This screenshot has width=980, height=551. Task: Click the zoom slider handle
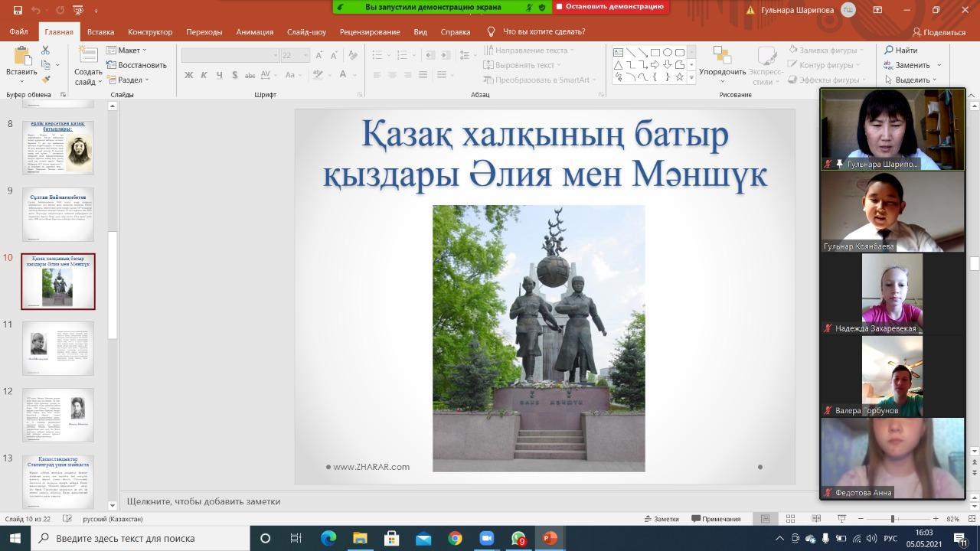892,519
